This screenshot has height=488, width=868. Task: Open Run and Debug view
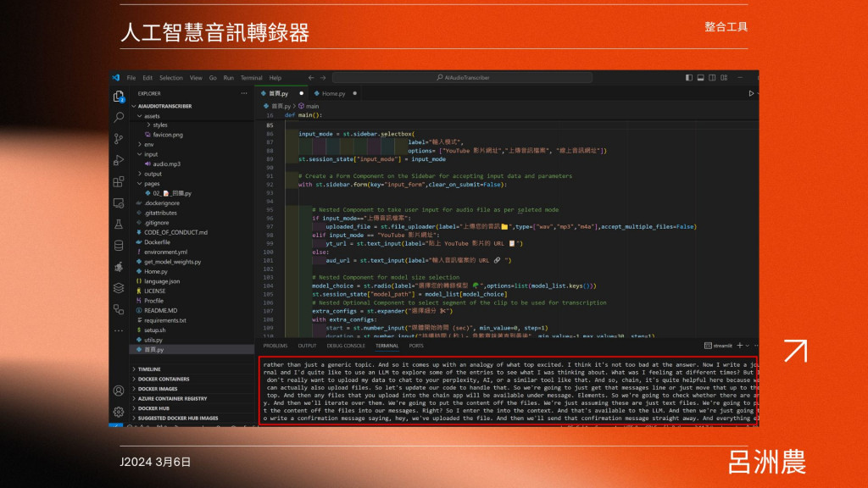point(119,160)
